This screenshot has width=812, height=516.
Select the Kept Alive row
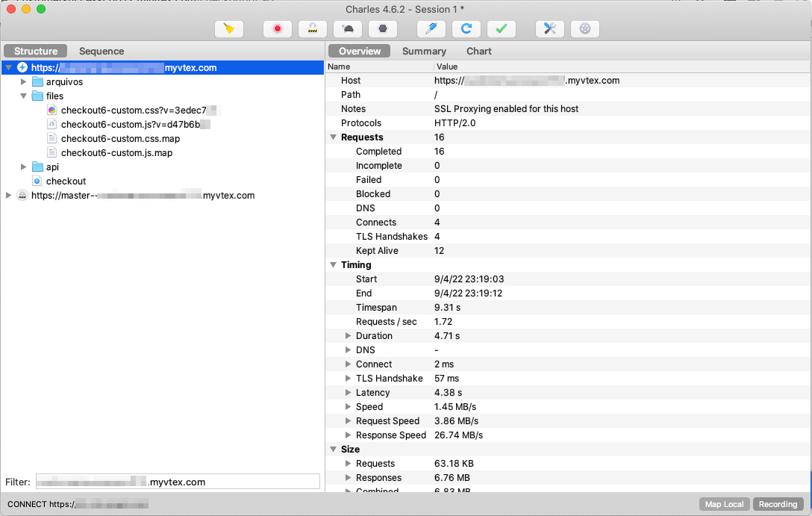point(568,251)
